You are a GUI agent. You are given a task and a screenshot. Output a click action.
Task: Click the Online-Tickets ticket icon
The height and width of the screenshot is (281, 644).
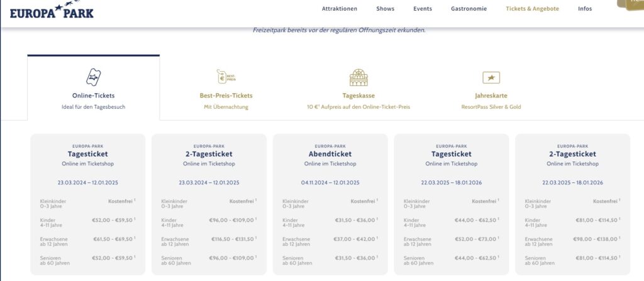[x=93, y=77]
